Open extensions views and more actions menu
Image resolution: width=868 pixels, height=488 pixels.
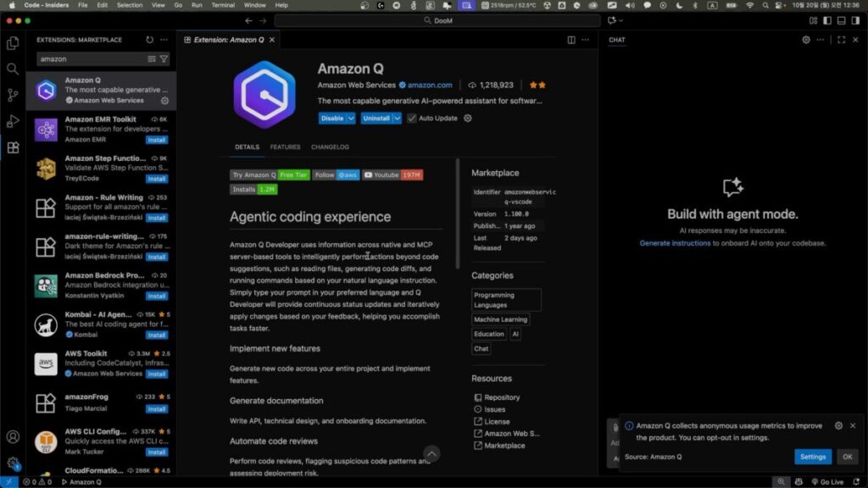[164, 40]
